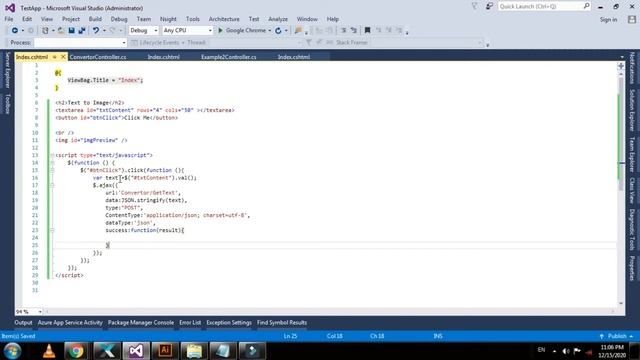Click the Visual Studio logo in title bar
Screen dimensions: 640x360
coord(10,8)
